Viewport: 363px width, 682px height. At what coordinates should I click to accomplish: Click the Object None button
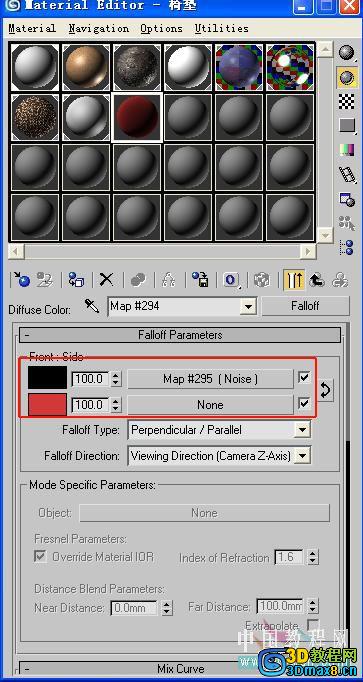[x=204, y=513]
